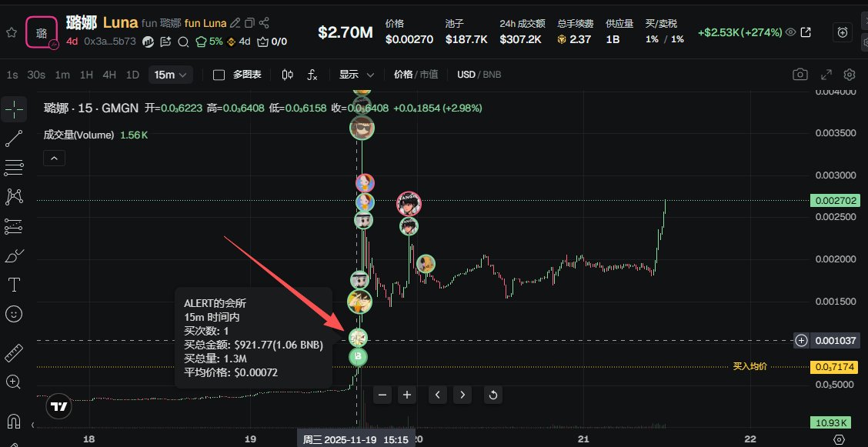Select the XABCD pattern tool
The image size is (868, 447).
[14, 196]
